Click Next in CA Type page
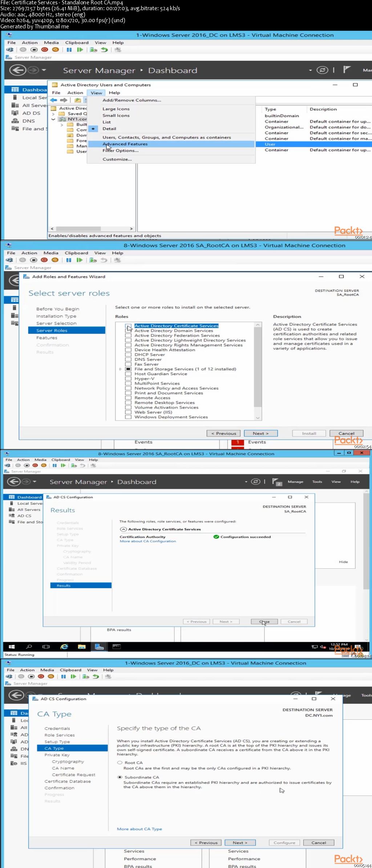The width and height of the screenshot is (372, 868). coord(240,843)
